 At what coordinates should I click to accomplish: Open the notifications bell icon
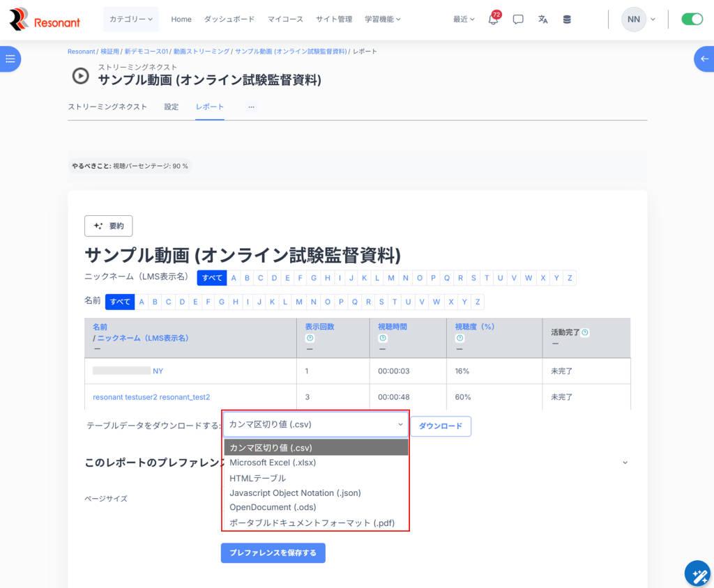point(493,20)
